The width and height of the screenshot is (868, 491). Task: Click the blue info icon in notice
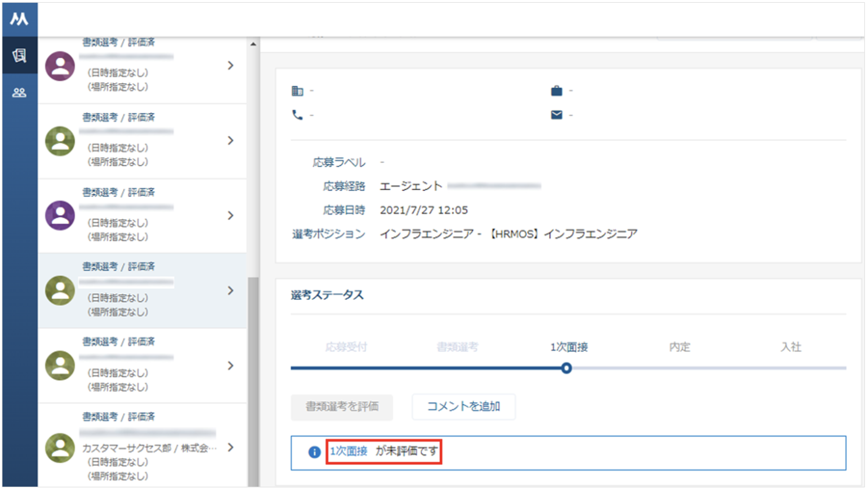[x=314, y=452]
